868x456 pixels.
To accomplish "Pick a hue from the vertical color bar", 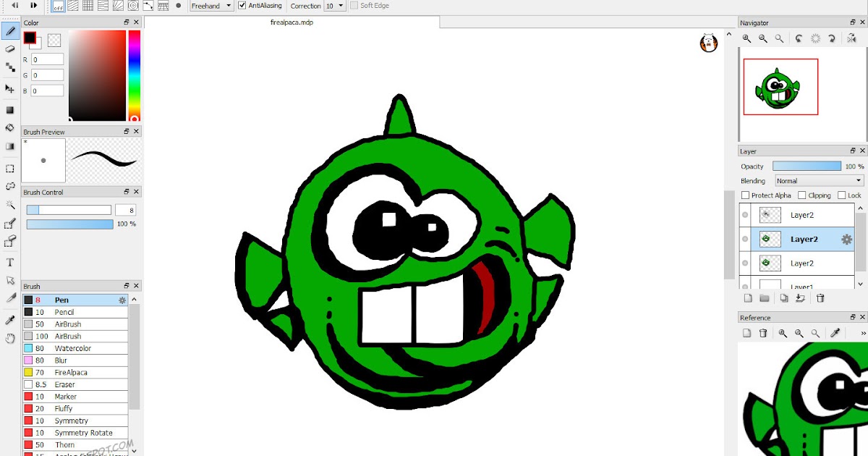I will [133, 72].
